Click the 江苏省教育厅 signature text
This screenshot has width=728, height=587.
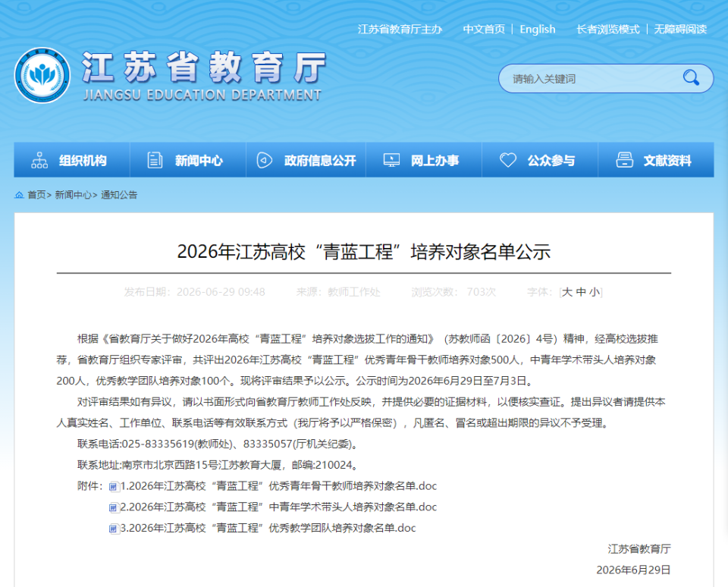coord(639,549)
